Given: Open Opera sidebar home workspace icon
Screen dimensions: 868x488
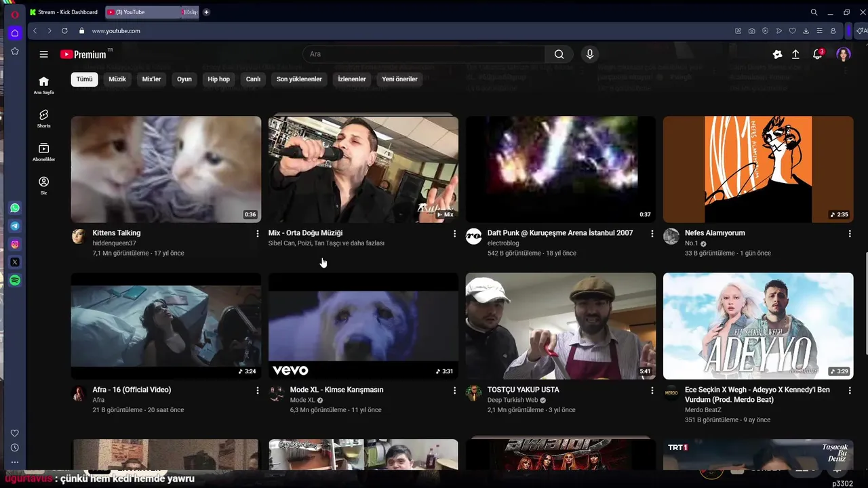Looking at the screenshot, I should tap(15, 33).
